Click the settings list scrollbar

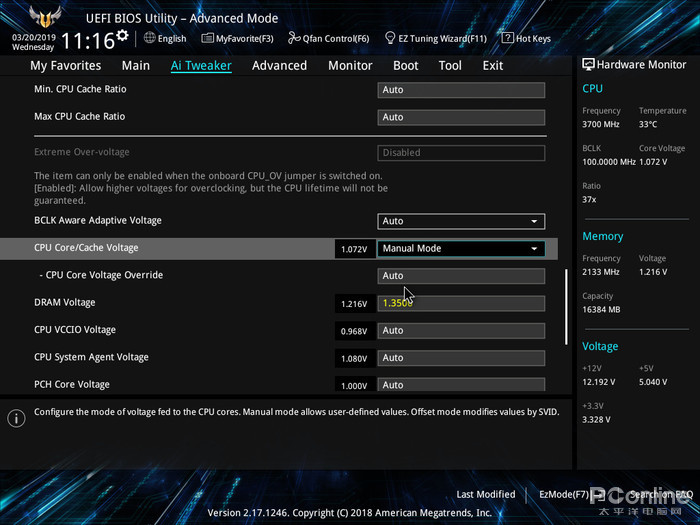(567, 306)
